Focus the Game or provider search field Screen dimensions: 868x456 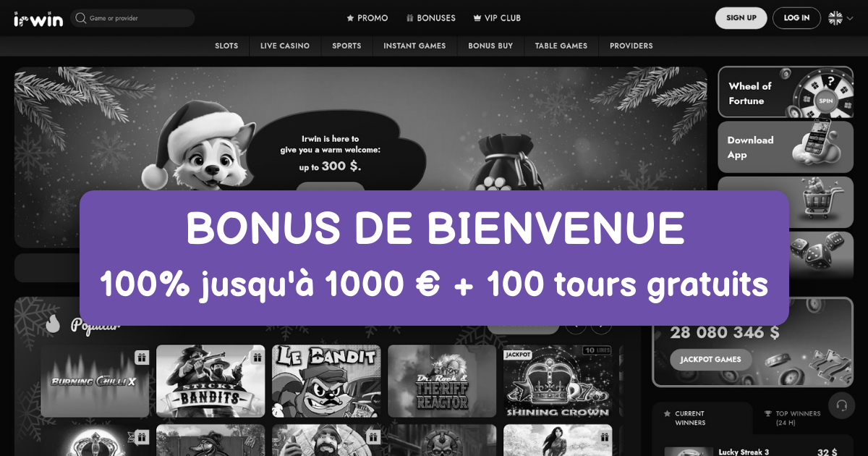133,18
